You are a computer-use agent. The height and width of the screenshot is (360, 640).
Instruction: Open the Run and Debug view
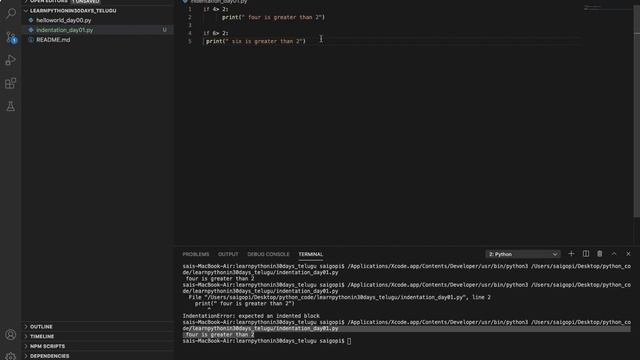coord(11,60)
